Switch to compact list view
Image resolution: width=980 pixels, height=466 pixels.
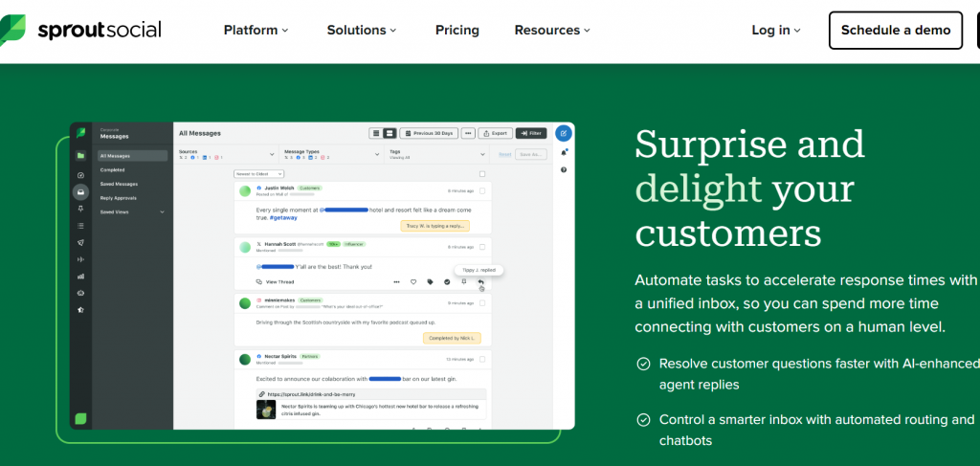point(375,133)
